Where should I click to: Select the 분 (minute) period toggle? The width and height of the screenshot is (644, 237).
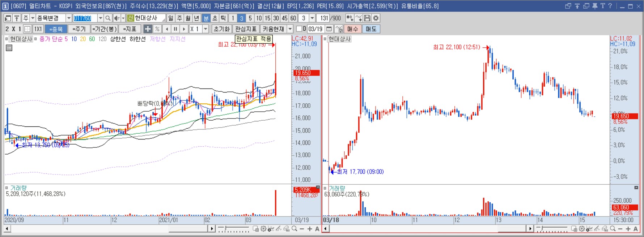click(206, 18)
